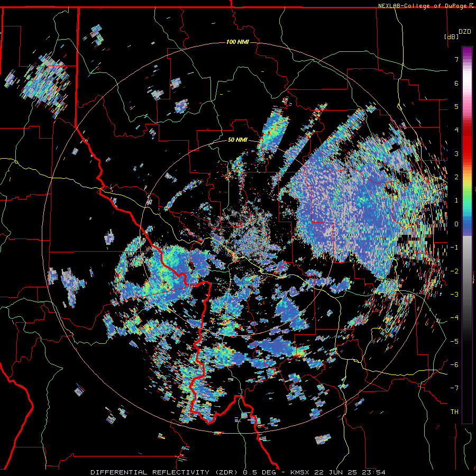Select the -5 value on the dB scale
This screenshot has height=476, width=476.
point(454,342)
